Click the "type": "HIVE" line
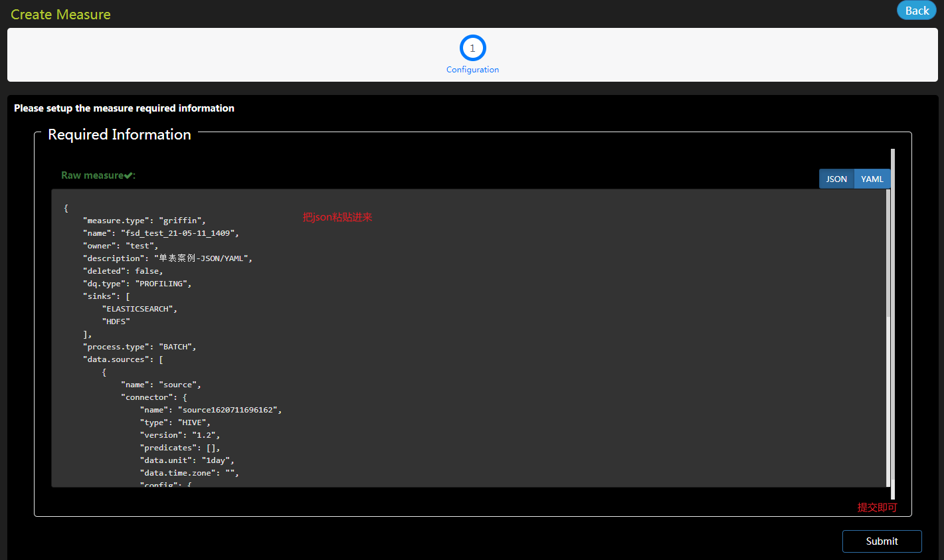This screenshot has width=944, height=560. [x=175, y=422]
